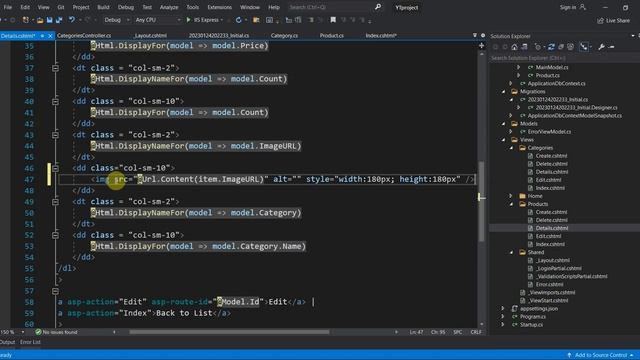The image size is (640, 360).
Task: Open the File menu
Action: pos(8,7)
